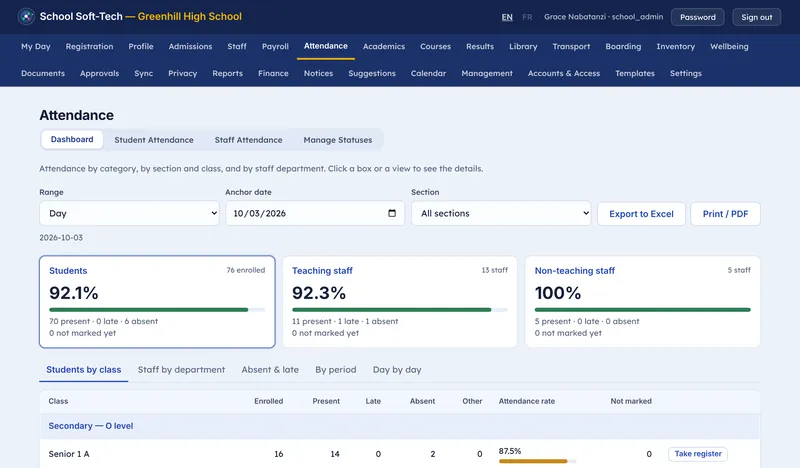The width and height of the screenshot is (800, 468).
Task: Open the Absent & late tab
Action: [270, 370]
